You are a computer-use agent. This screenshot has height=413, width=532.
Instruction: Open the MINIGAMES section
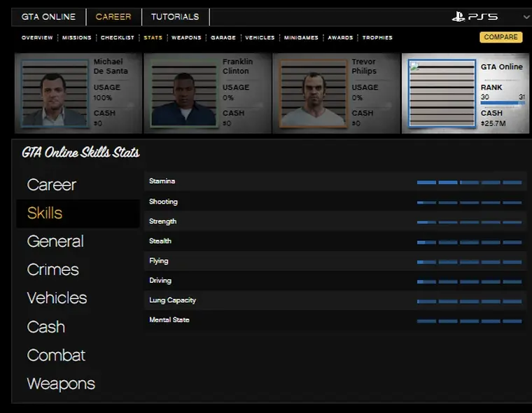click(301, 38)
